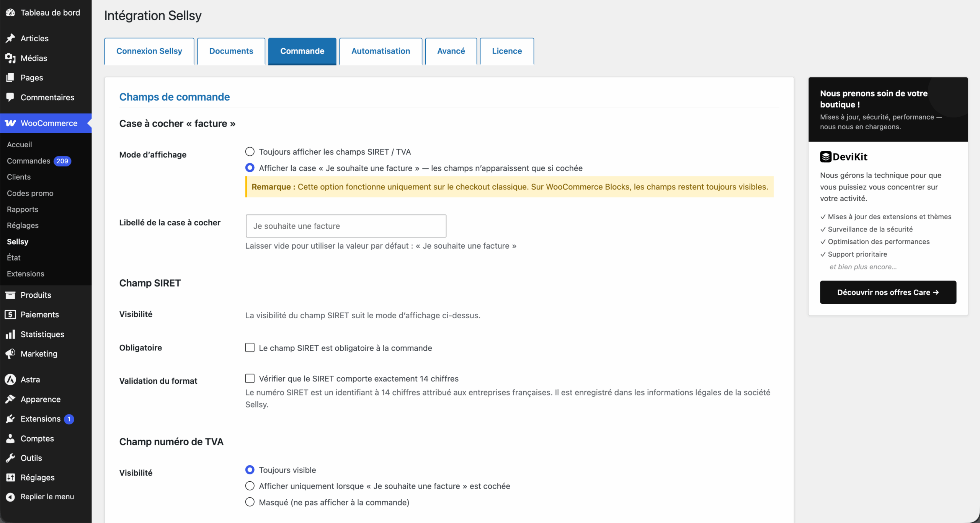Focus the 'Libellé de la case à cocher' field
This screenshot has width=980, height=523.
[x=346, y=226]
